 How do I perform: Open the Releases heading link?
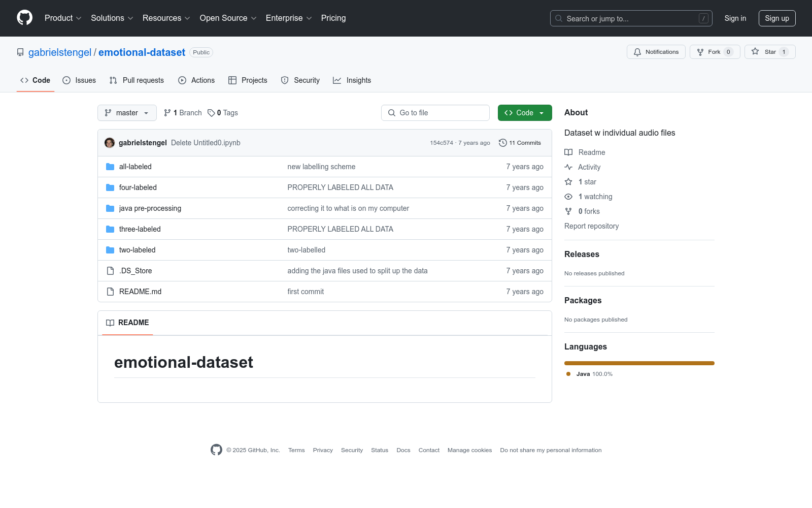(582, 255)
